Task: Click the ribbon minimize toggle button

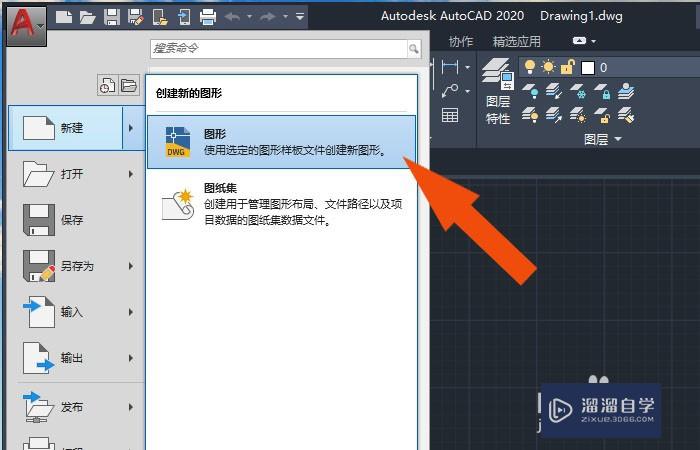Action: point(579,41)
